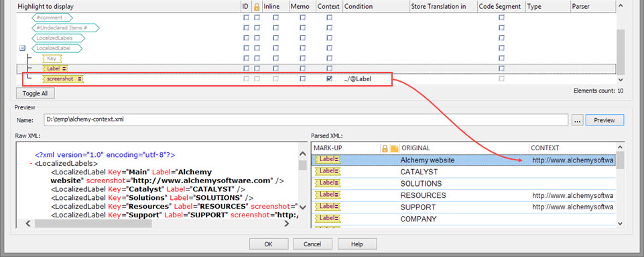
Task: Select the screenshot attribute tag
Action: [63, 79]
